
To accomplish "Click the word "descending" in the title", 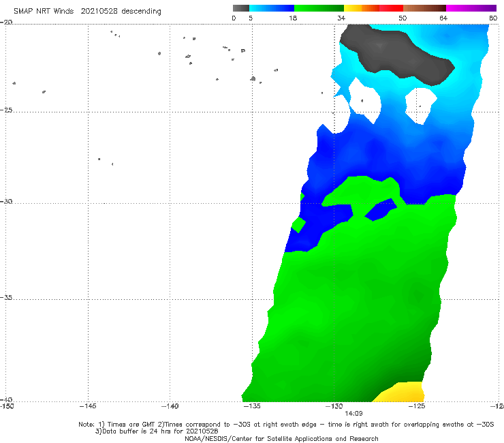I will point(141,12).
